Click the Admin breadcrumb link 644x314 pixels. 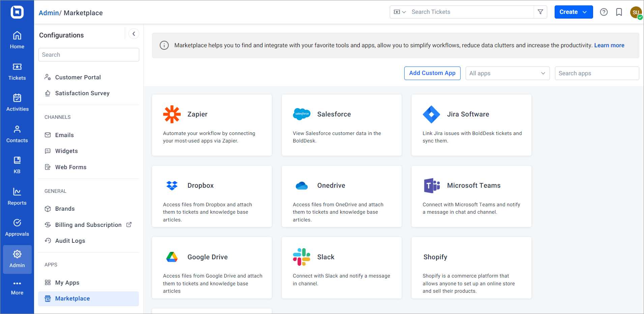pos(49,13)
